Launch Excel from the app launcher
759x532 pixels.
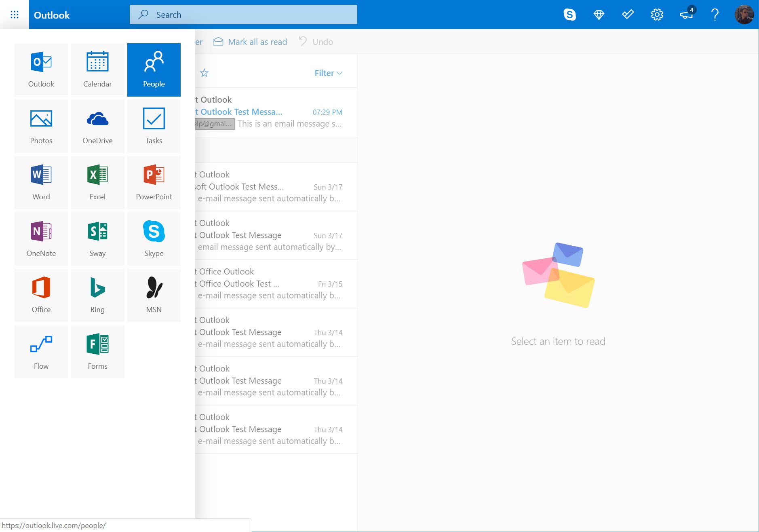[97, 183]
